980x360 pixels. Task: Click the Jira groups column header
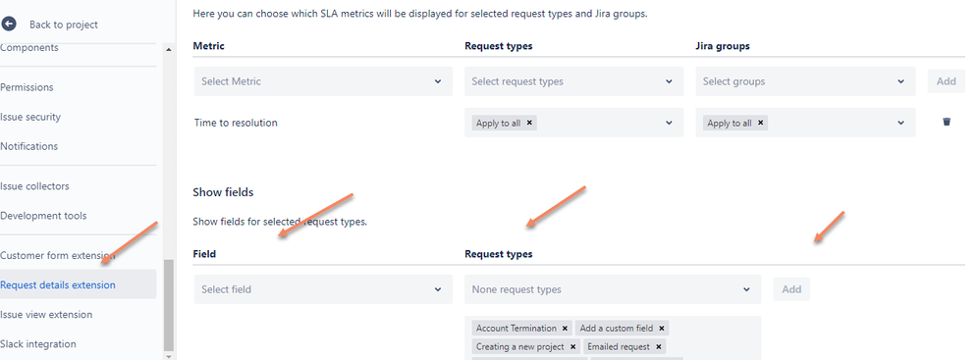723,45
